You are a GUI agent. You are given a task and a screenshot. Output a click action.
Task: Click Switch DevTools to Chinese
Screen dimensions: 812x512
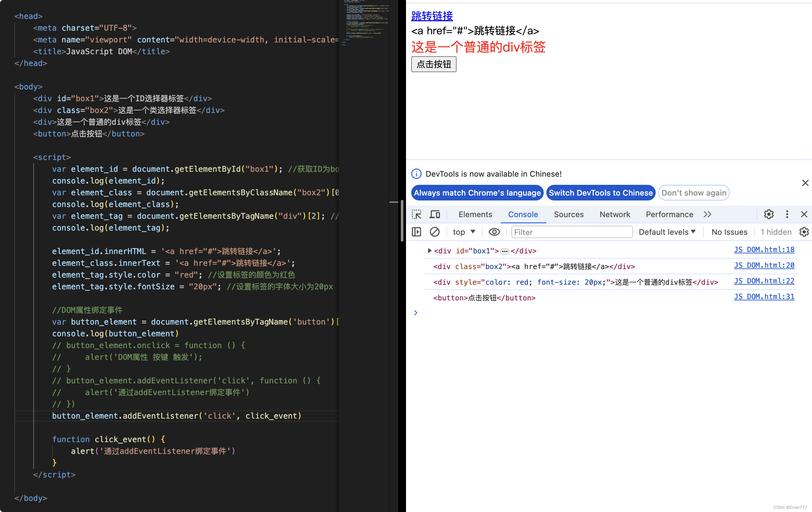pyautogui.click(x=601, y=193)
